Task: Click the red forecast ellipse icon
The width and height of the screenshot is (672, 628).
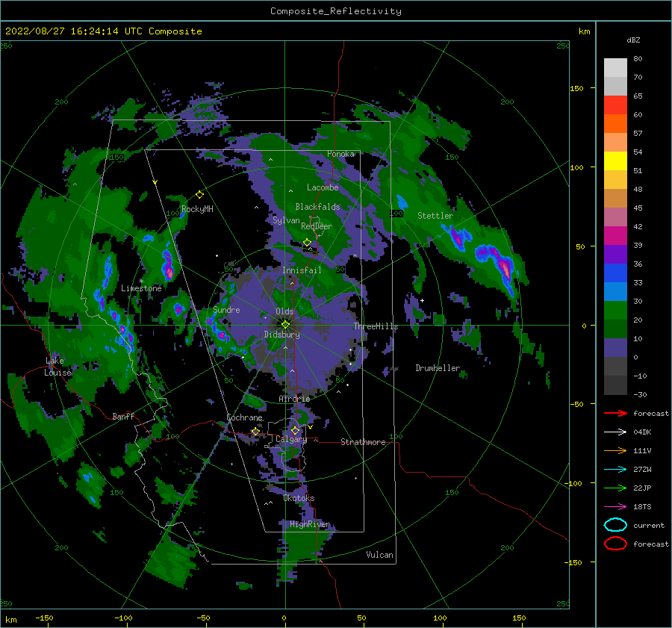Action: (x=615, y=544)
